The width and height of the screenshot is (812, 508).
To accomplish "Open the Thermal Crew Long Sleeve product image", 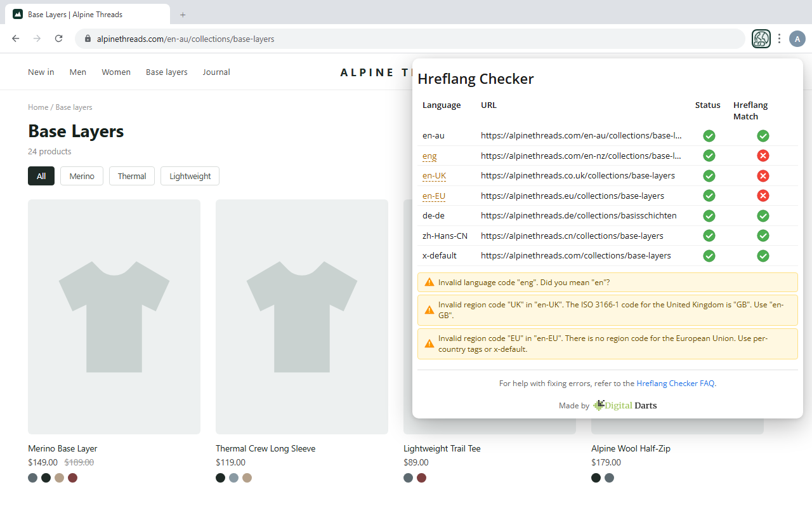I will pyautogui.click(x=302, y=317).
